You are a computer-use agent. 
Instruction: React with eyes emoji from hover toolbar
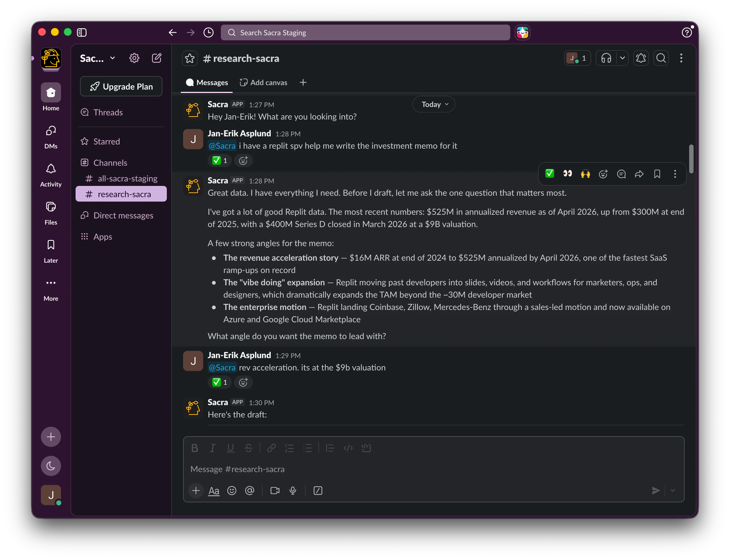tap(567, 174)
